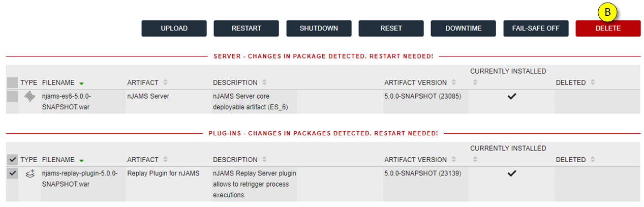Turn off fail-safe with Fail-Safe Off
Viewport: 644px width, 207px height.
point(536,28)
